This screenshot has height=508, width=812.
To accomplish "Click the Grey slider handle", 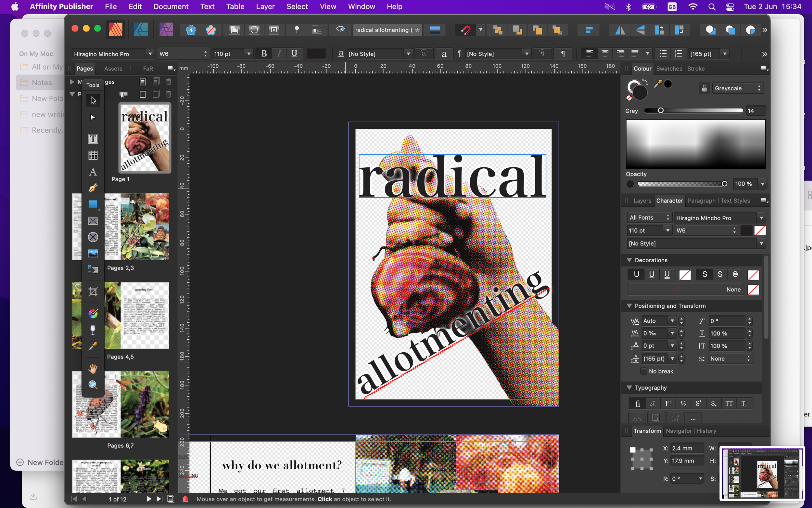I will [x=660, y=111].
